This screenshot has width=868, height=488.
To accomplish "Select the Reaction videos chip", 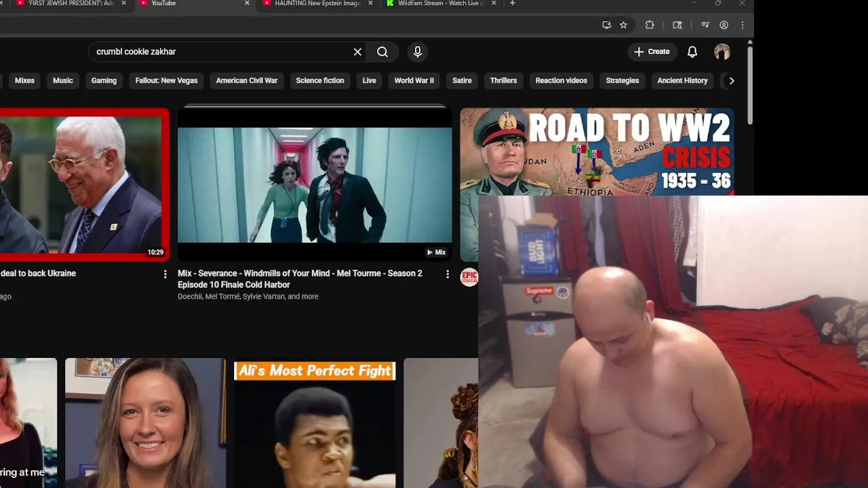I will [561, 81].
